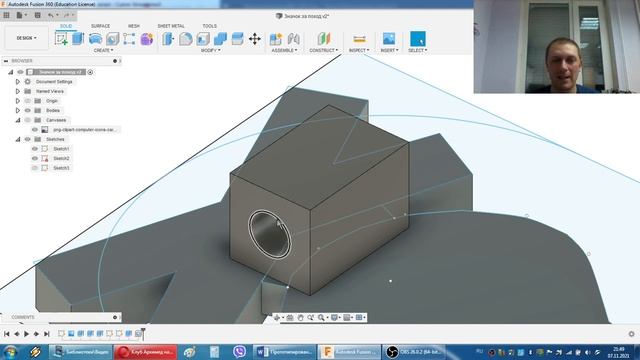Pick the Press Pull tool
The image size is (640, 360).
point(168,39)
